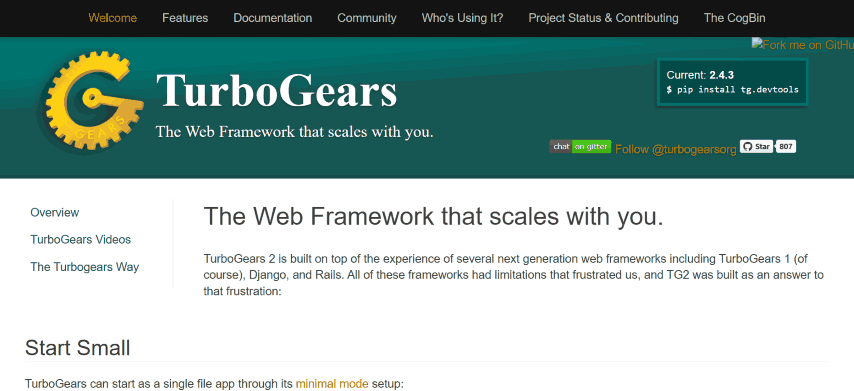This screenshot has width=854, height=391.
Task: Select The Turbogears Way sidebar link
Action: pyautogui.click(x=84, y=267)
